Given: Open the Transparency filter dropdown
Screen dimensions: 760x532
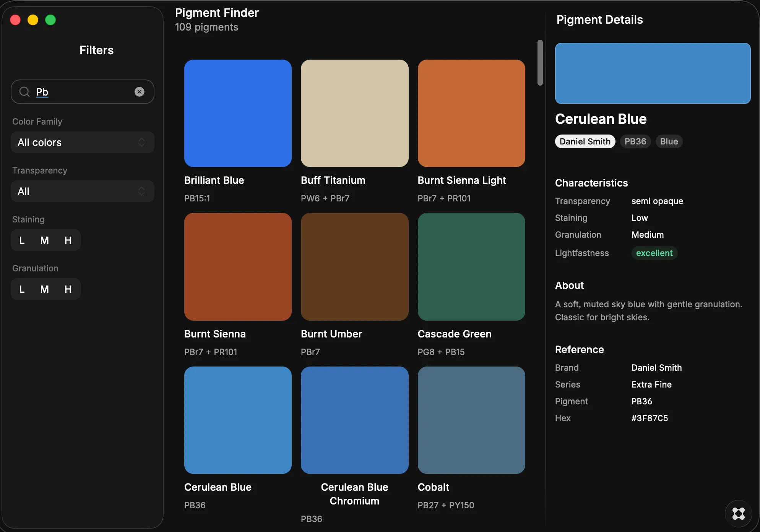Looking at the screenshot, I should pos(83,191).
